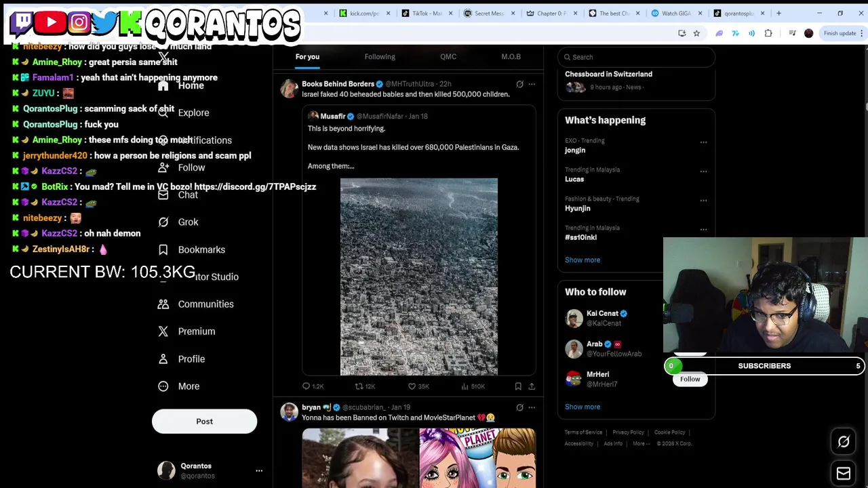Switch to the QMC tab
868x488 pixels.
pos(448,57)
